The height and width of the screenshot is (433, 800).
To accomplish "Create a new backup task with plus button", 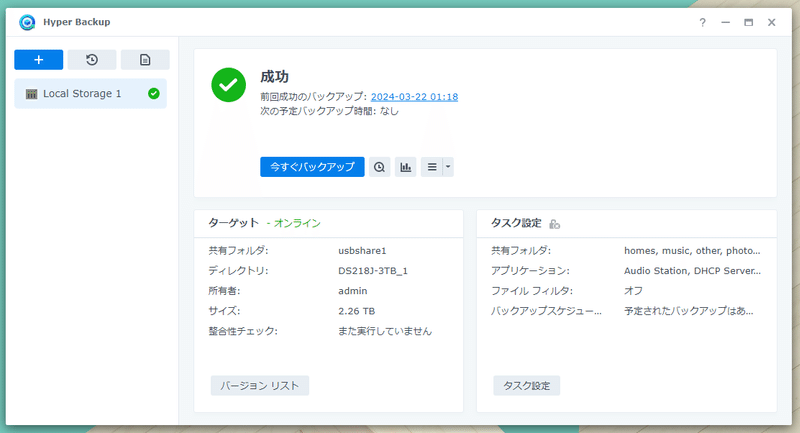I will pyautogui.click(x=39, y=60).
